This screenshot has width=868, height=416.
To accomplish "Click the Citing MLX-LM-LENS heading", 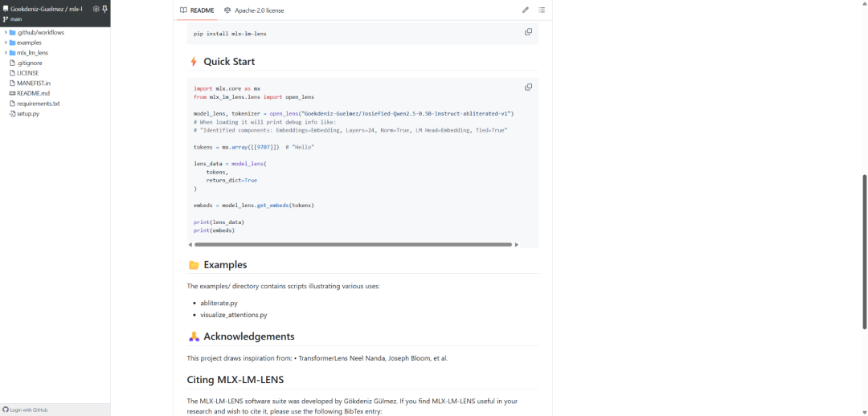I will click(235, 380).
